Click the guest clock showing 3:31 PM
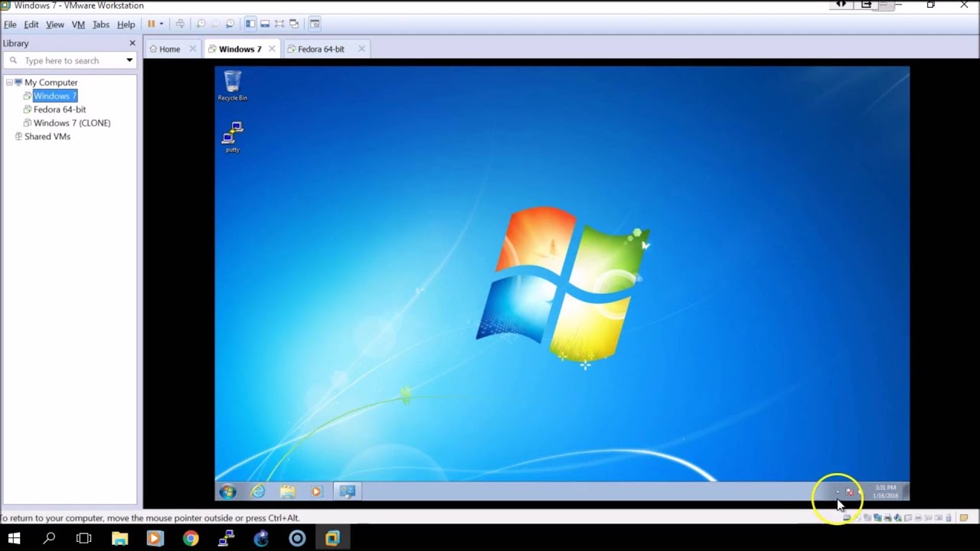980x551 pixels. 886,491
